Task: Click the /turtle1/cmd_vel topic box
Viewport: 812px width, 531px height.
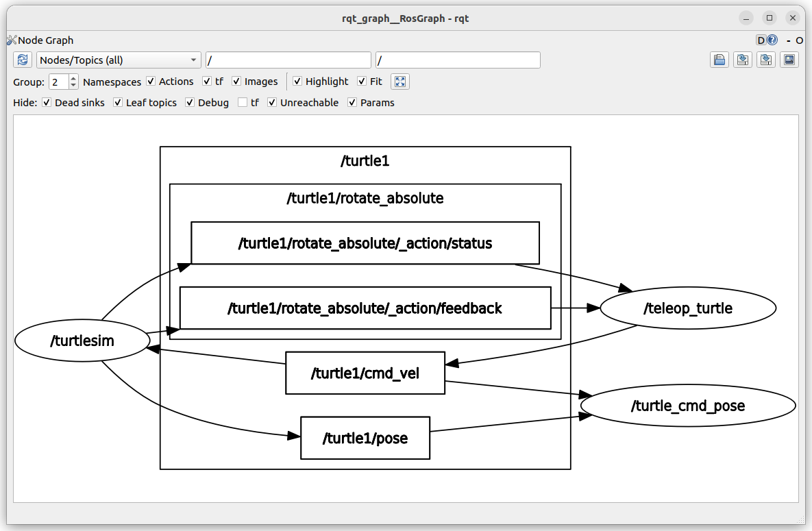Action: click(365, 373)
